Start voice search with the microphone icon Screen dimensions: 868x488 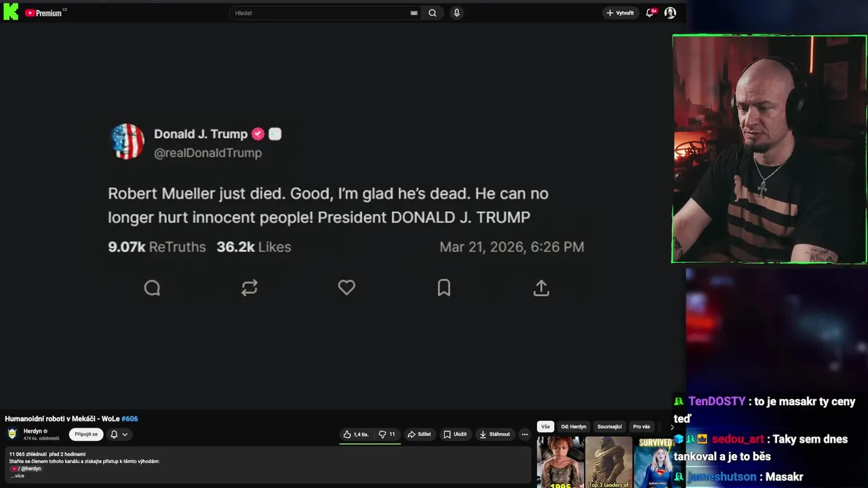coord(456,13)
